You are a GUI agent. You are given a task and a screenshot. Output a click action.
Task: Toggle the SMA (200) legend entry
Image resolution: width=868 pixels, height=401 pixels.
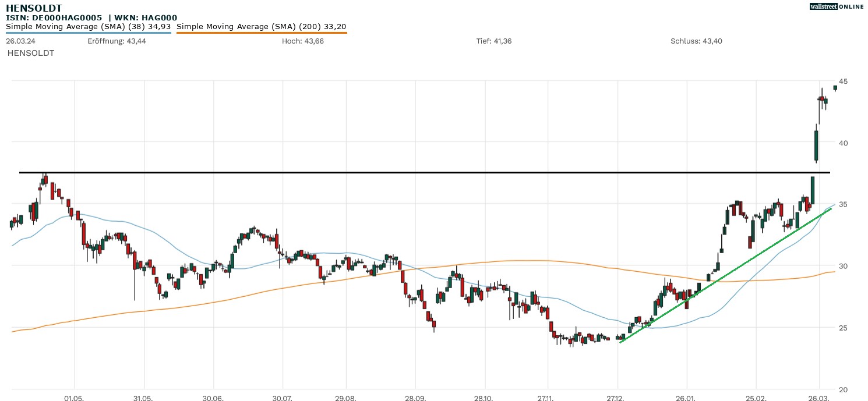[x=262, y=26]
